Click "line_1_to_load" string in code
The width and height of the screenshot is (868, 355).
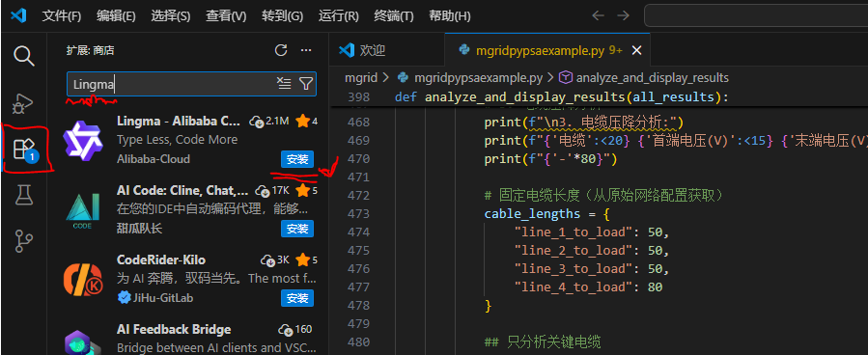(x=573, y=232)
